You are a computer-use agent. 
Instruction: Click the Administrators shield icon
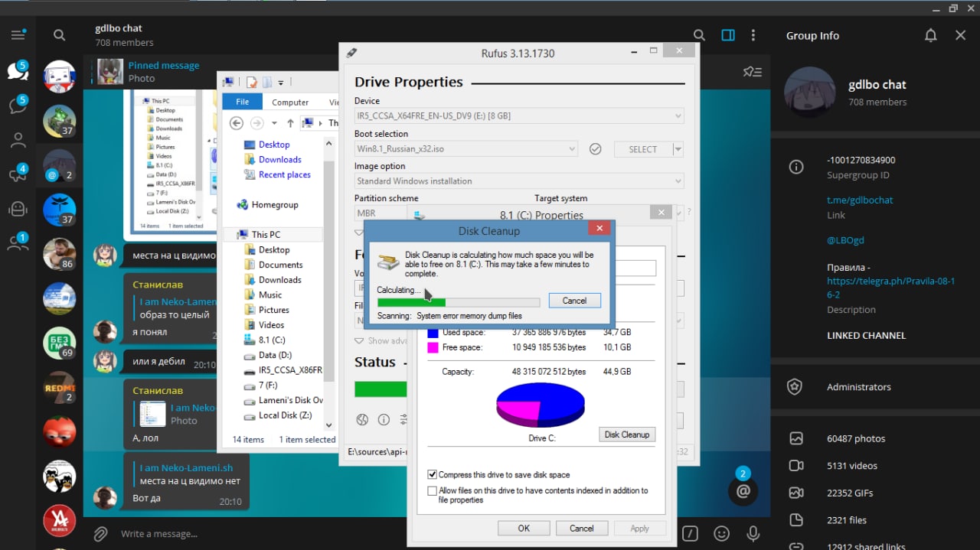point(795,387)
